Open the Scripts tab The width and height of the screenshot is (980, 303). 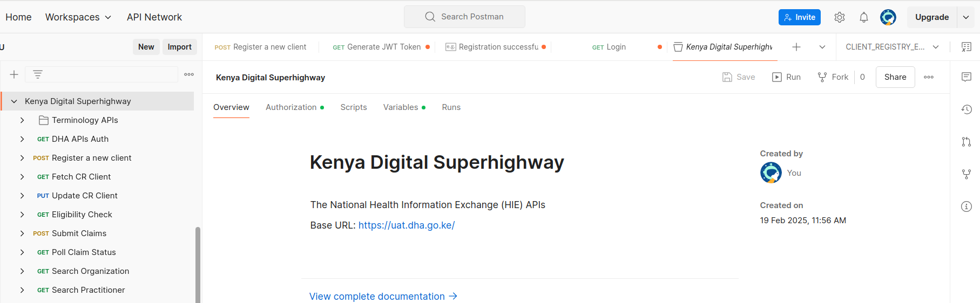click(354, 107)
